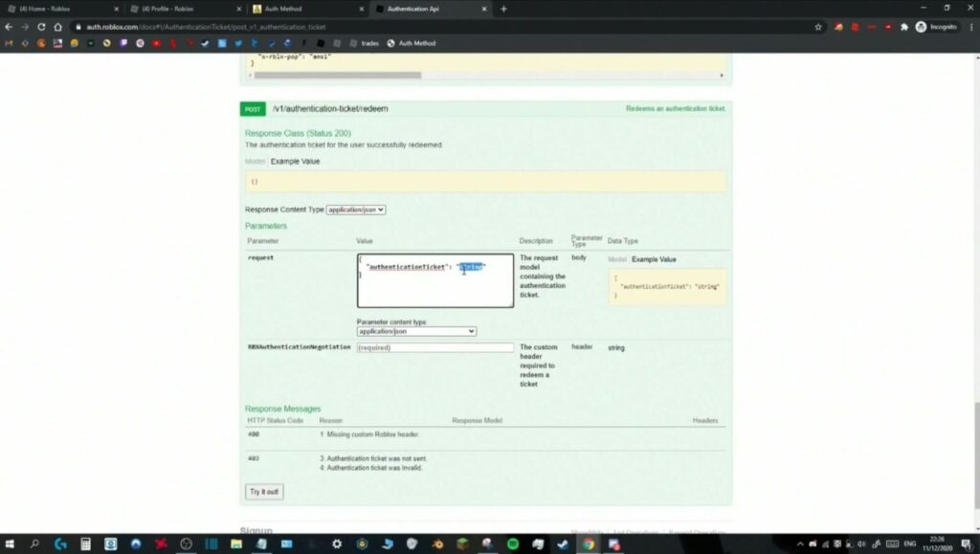The width and height of the screenshot is (980, 554).
Task: Open the taskbar clock showing 22:26
Action: click(937, 543)
